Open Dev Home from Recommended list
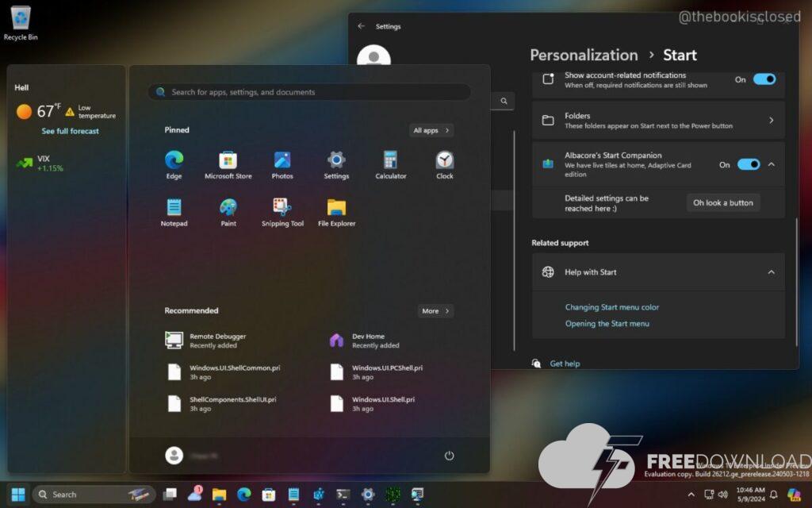 tap(368, 341)
